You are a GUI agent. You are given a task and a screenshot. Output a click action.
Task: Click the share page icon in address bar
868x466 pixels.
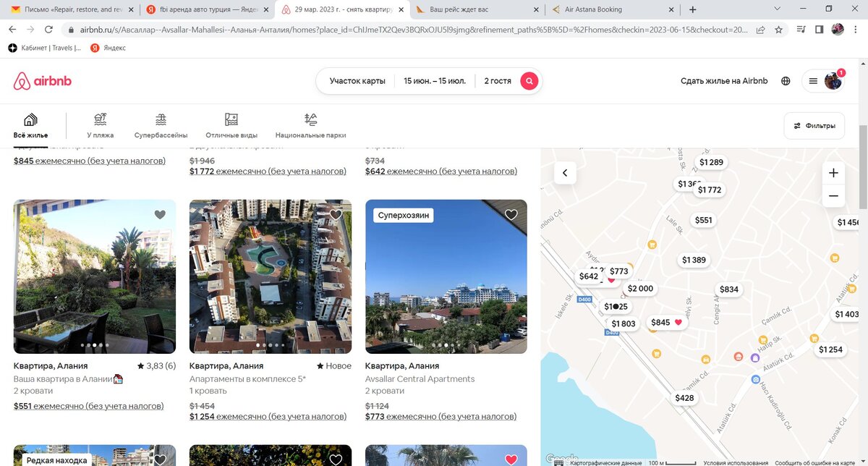(x=761, y=30)
